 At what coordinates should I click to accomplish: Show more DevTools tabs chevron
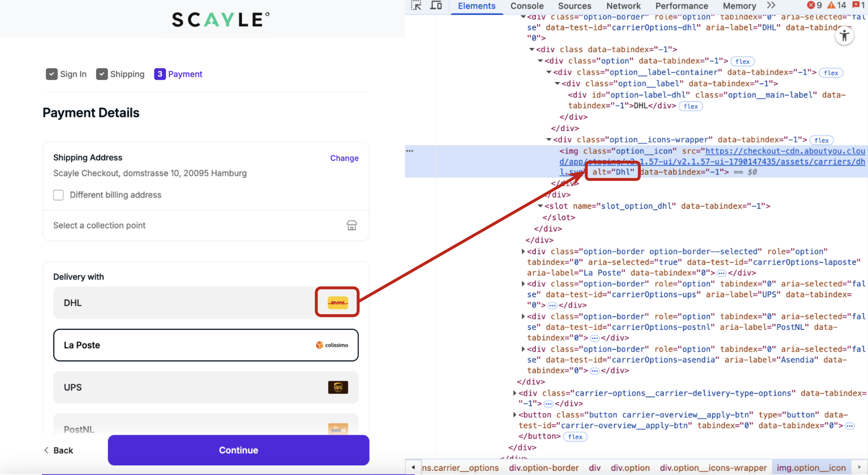pos(771,5)
